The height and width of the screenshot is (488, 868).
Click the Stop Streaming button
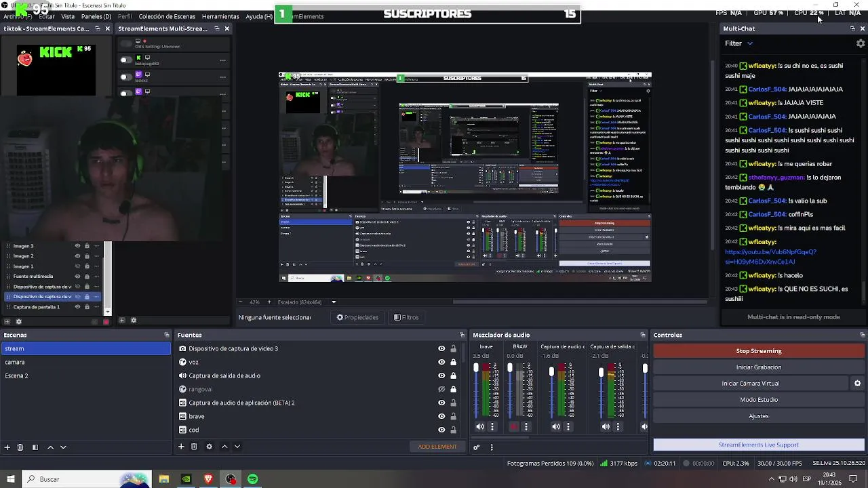click(x=759, y=351)
